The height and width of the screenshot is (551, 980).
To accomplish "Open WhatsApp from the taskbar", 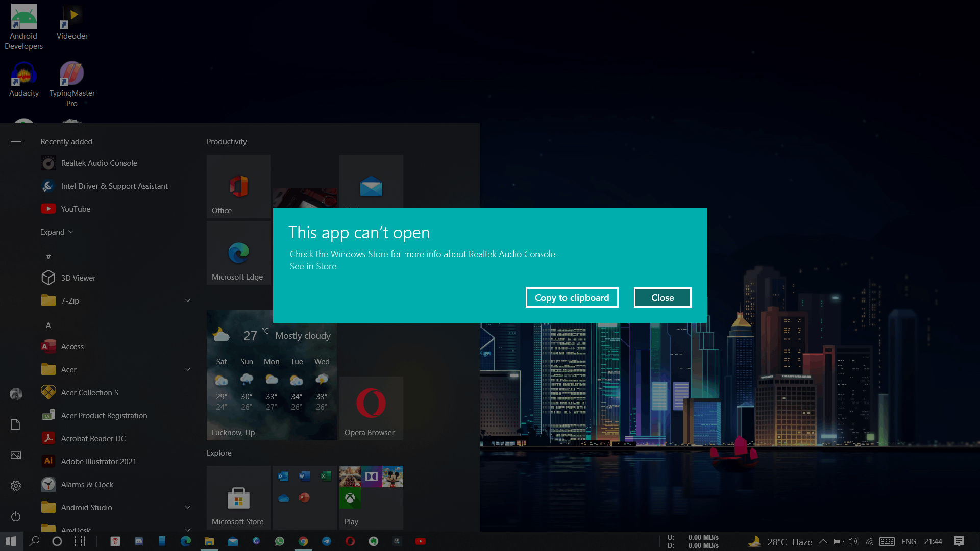I will click(280, 541).
